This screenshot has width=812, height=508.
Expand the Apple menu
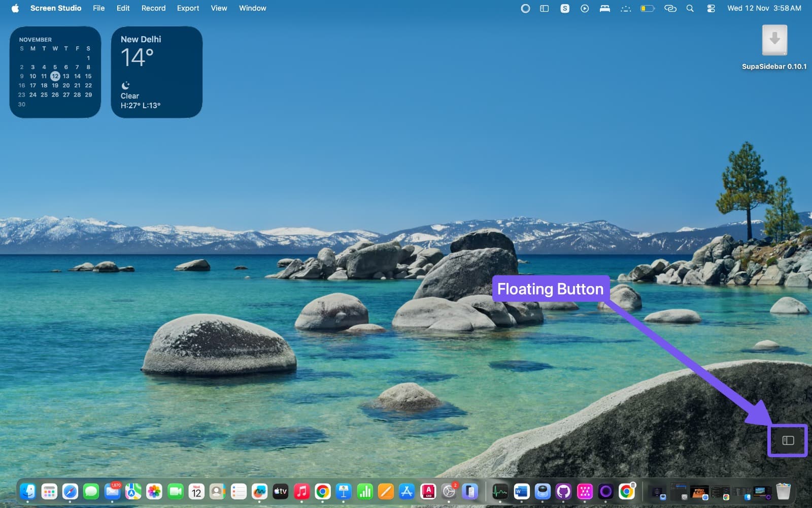click(15, 8)
